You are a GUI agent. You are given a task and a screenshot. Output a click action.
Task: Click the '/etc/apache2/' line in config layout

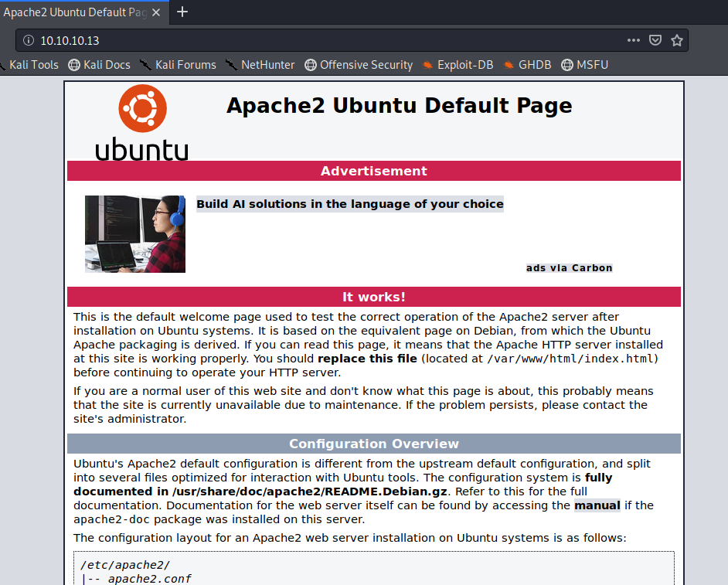[125, 565]
